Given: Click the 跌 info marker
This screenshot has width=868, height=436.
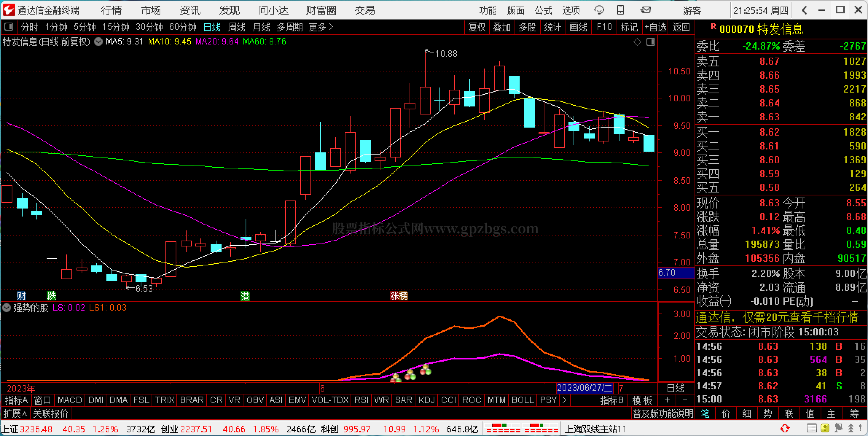Looking at the screenshot, I should pos(51,296).
